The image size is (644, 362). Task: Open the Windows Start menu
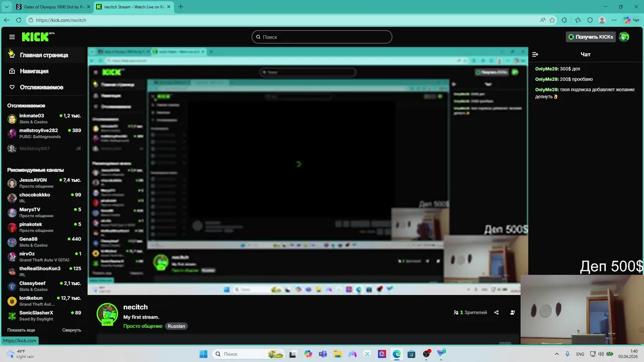click(203, 354)
